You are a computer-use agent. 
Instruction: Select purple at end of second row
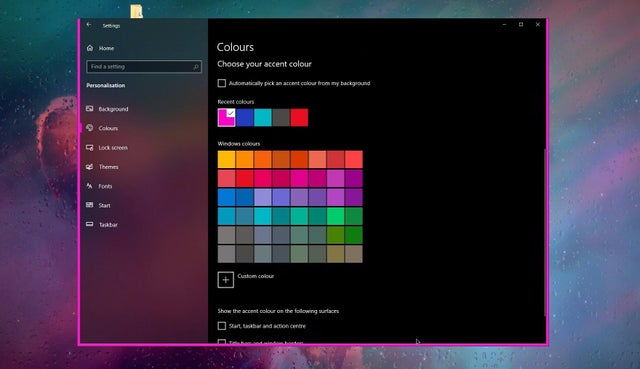[x=353, y=178]
